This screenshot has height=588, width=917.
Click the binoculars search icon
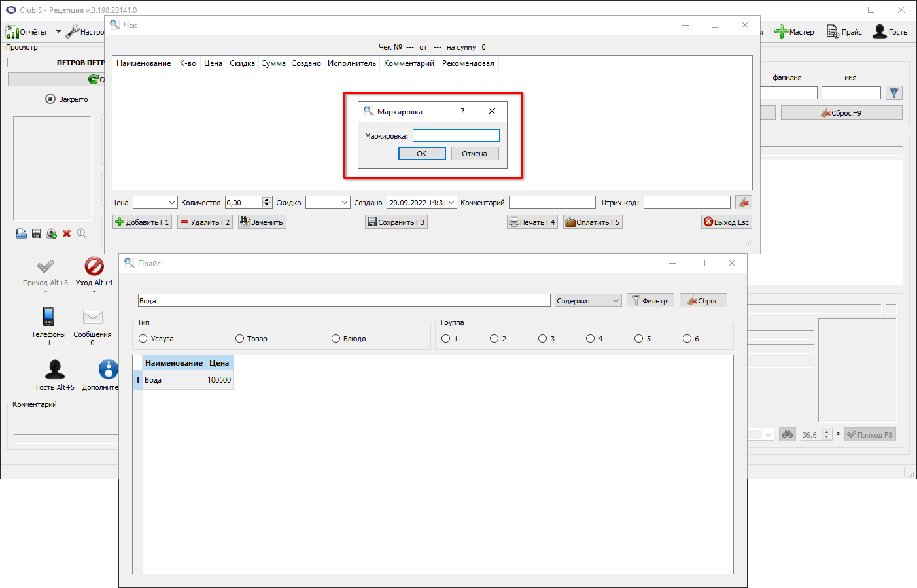787,434
